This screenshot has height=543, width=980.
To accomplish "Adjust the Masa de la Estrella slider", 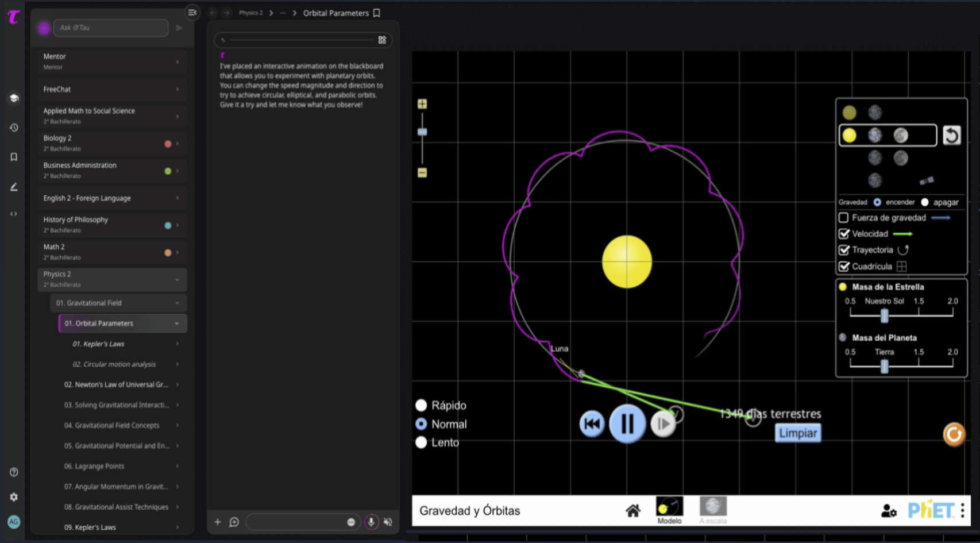I will [x=885, y=315].
